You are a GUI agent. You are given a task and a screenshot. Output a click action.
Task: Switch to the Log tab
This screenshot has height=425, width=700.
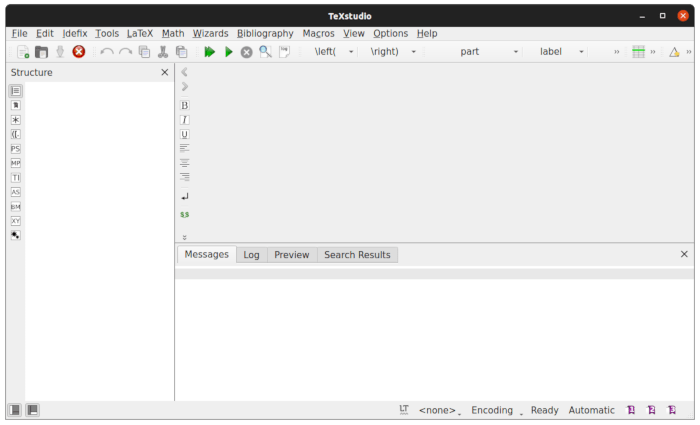251,255
